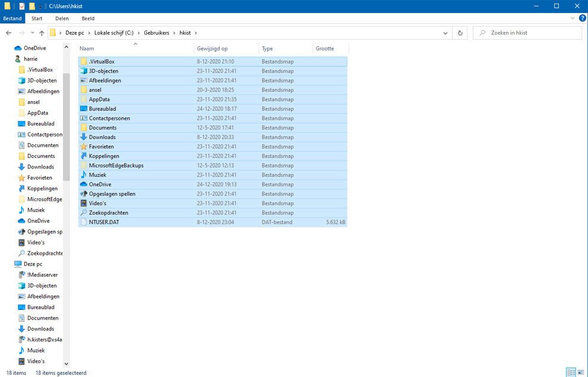The image size is (588, 377).
Task: Open Customize Quick Access Toolbar dropdown
Action: coord(40,7)
